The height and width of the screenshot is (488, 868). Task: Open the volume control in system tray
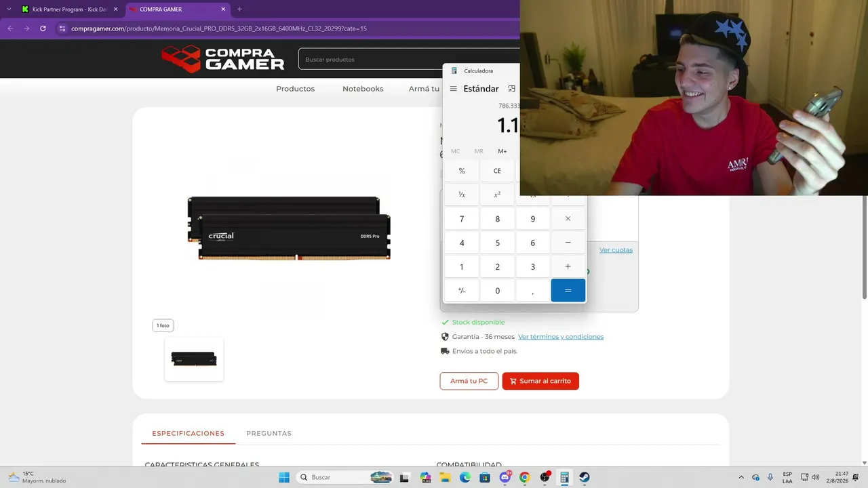pyautogui.click(x=815, y=477)
